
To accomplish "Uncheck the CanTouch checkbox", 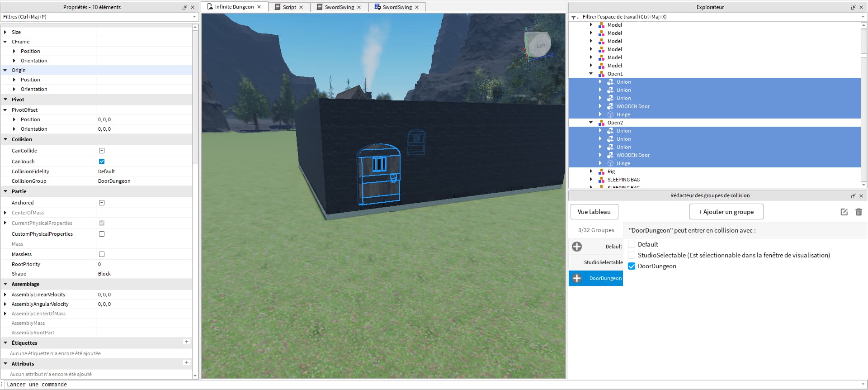I will (102, 162).
